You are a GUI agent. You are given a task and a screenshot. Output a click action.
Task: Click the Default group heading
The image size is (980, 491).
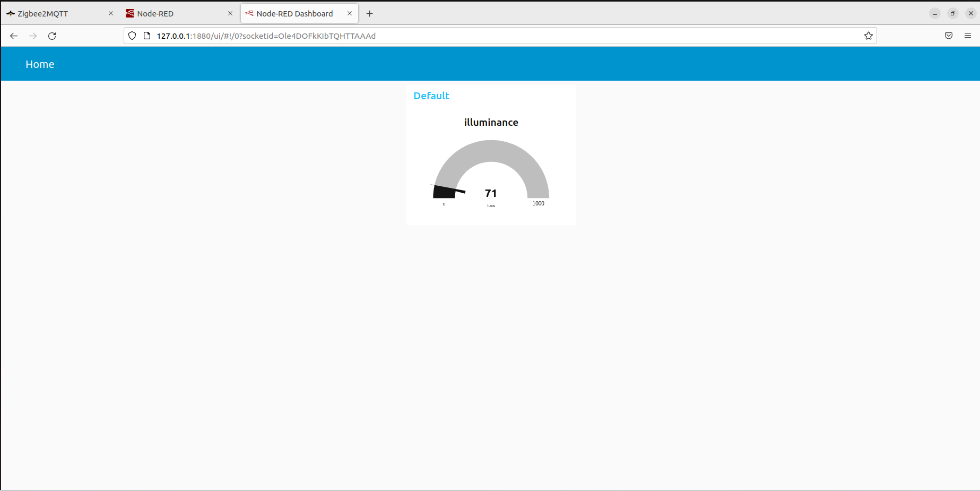431,96
